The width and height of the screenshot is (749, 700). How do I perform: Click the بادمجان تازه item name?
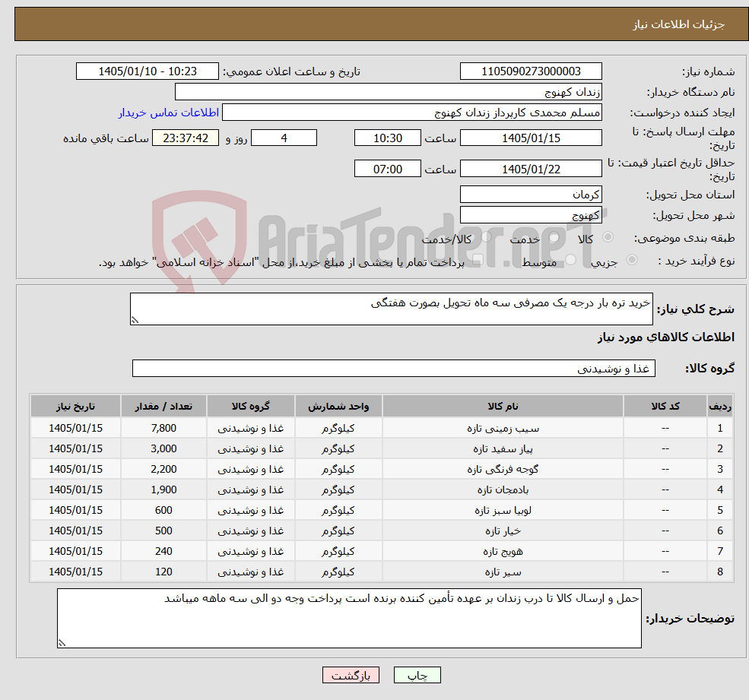click(503, 490)
